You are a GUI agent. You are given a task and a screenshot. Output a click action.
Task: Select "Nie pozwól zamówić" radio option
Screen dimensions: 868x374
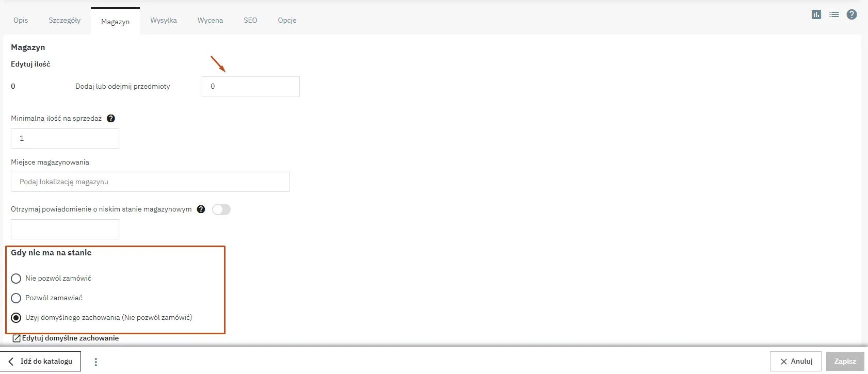[16, 279]
